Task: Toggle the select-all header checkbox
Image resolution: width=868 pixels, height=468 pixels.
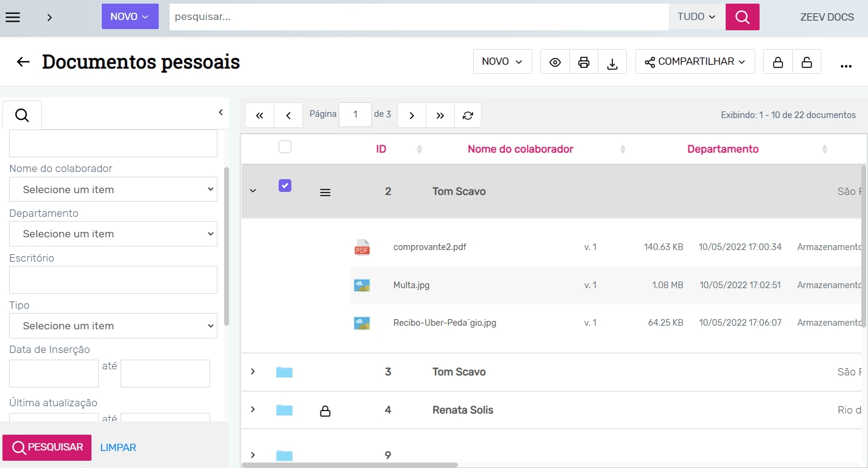Action: tap(285, 147)
